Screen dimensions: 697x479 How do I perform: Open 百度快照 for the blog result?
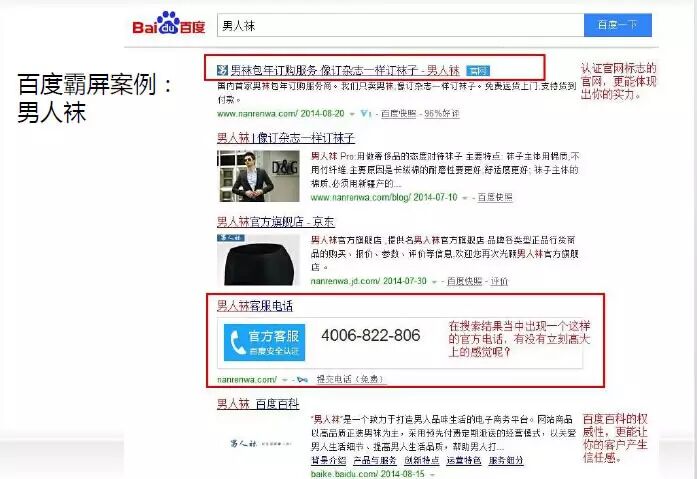pos(495,197)
